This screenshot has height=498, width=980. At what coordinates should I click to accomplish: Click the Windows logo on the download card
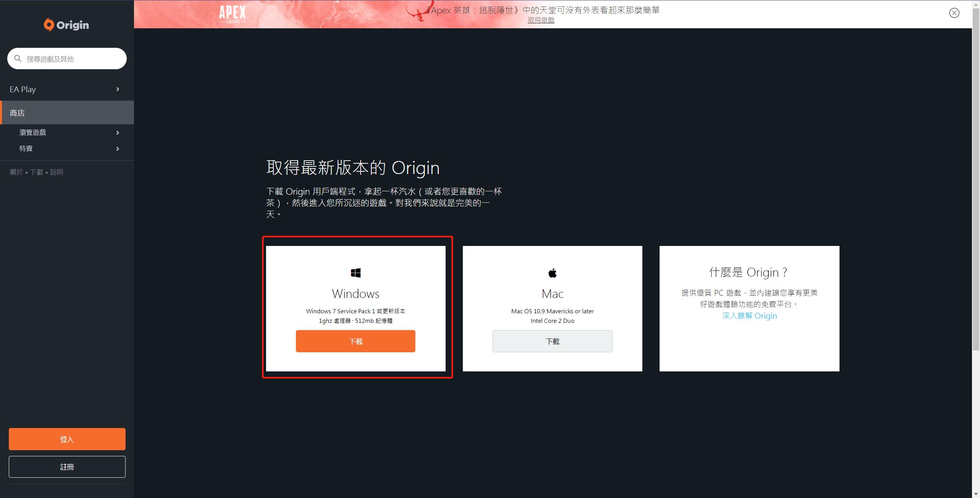point(355,272)
